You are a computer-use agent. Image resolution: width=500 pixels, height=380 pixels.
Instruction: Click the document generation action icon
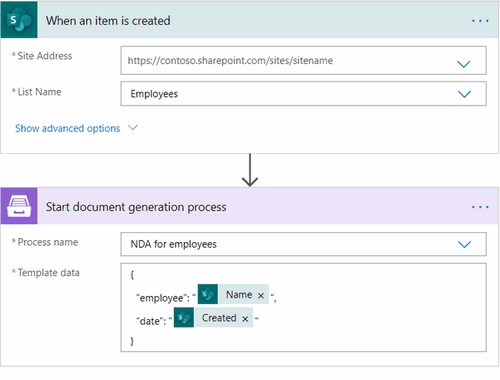point(19,206)
